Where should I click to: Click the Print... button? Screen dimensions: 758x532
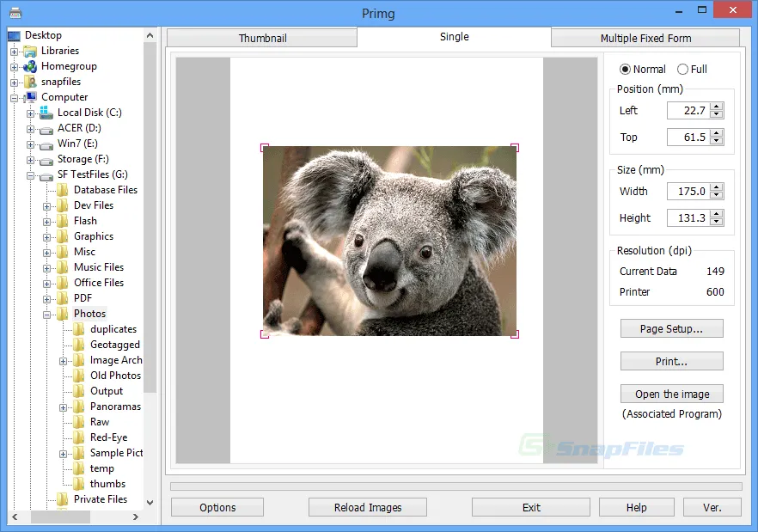pyautogui.click(x=671, y=361)
